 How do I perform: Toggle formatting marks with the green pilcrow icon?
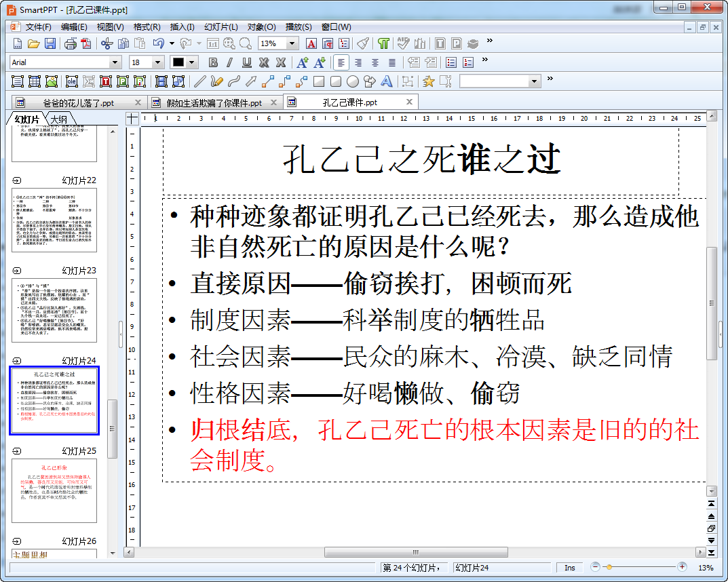(x=383, y=43)
